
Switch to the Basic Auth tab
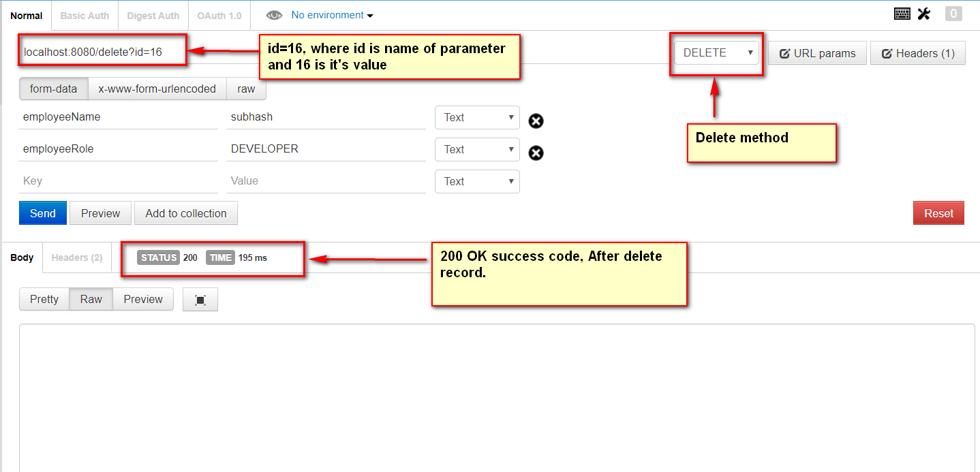coord(84,15)
